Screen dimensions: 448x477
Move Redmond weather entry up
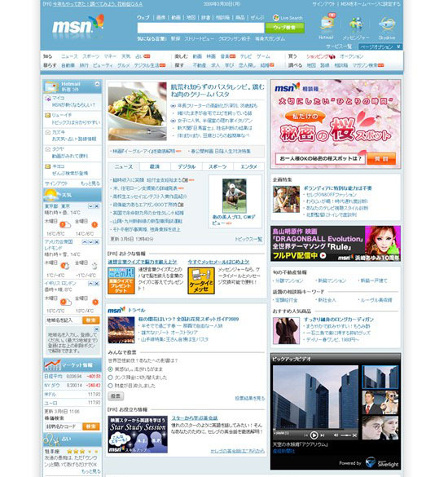click(84, 242)
